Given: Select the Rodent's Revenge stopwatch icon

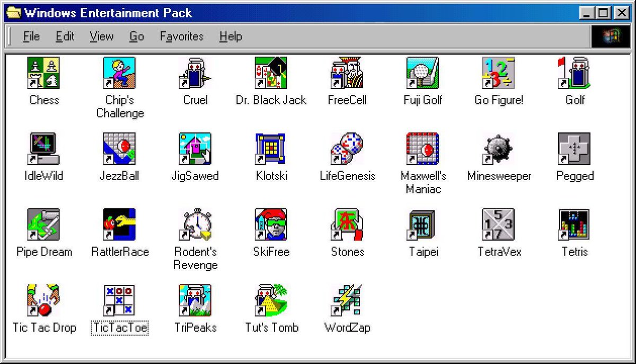Looking at the screenshot, I should (196, 225).
